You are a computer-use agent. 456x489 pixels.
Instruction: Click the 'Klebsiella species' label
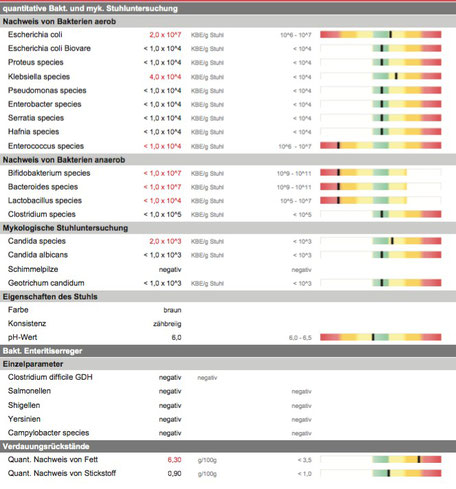pos(39,77)
